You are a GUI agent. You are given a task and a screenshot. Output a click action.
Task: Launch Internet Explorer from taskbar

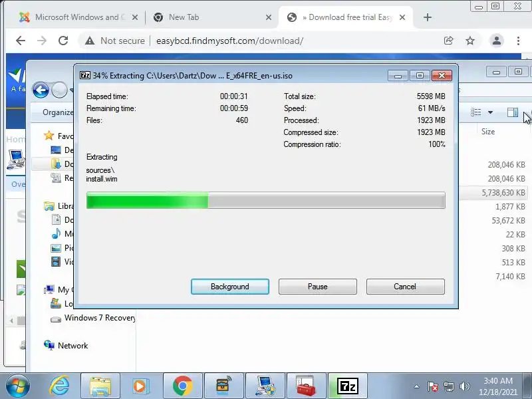click(59, 386)
